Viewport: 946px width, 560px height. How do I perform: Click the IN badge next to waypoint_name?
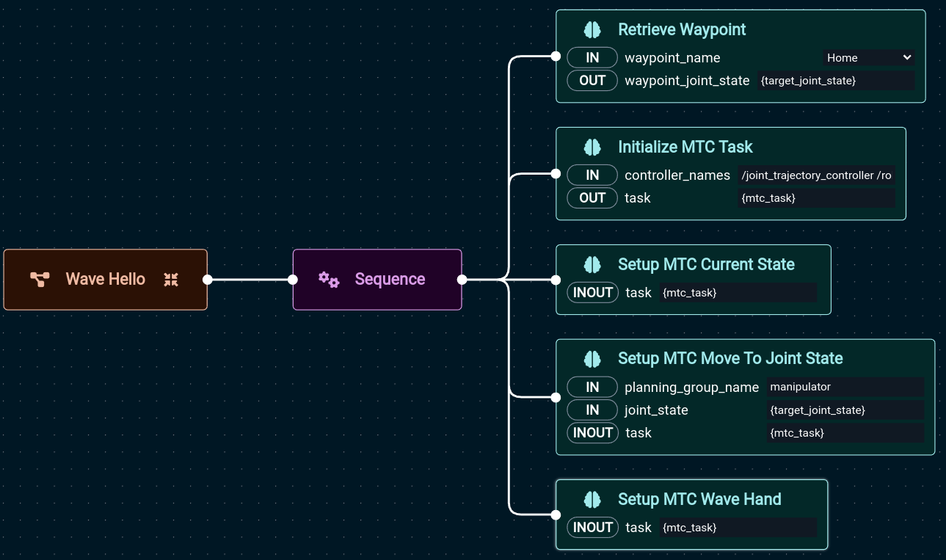[592, 58]
